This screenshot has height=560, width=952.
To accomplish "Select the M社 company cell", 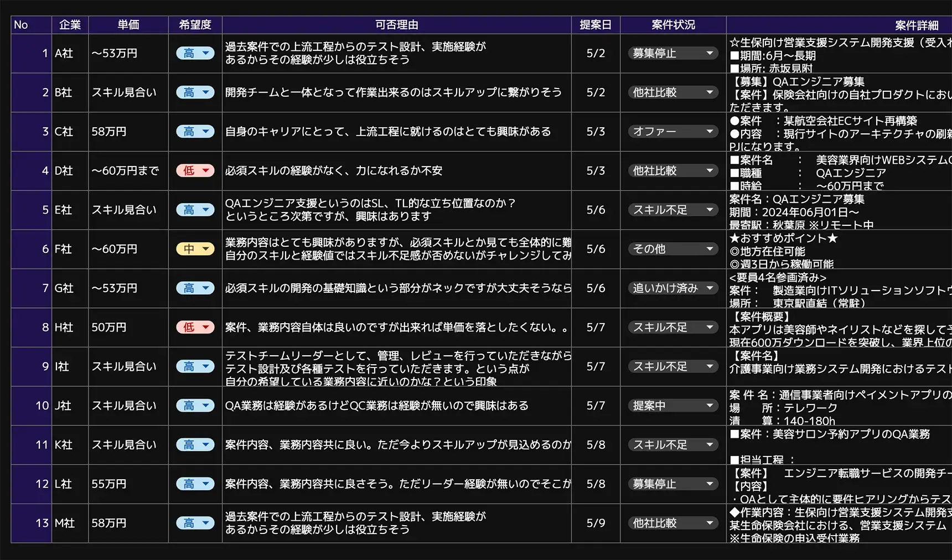I will pyautogui.click(x=70, y=523).
